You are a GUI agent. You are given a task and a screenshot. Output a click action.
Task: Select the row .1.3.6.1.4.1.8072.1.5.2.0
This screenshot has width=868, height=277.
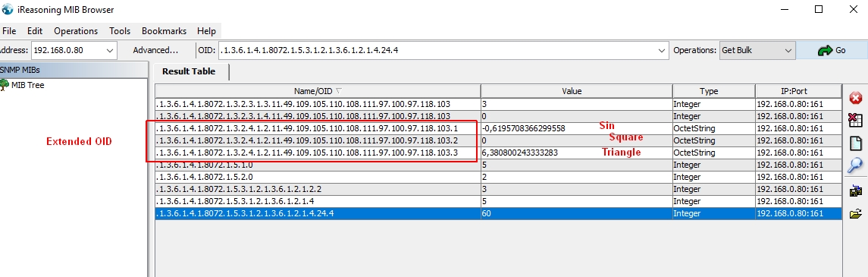click(498, 178)
